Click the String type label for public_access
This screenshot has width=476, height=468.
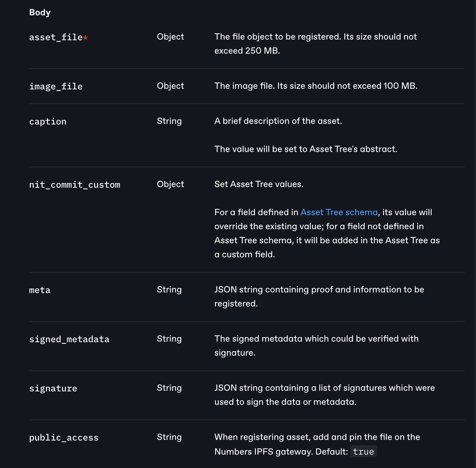point(169,437)
